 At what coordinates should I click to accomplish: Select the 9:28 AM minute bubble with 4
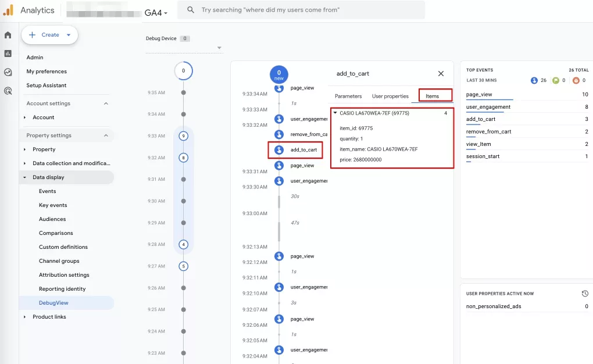pos(183,244)
